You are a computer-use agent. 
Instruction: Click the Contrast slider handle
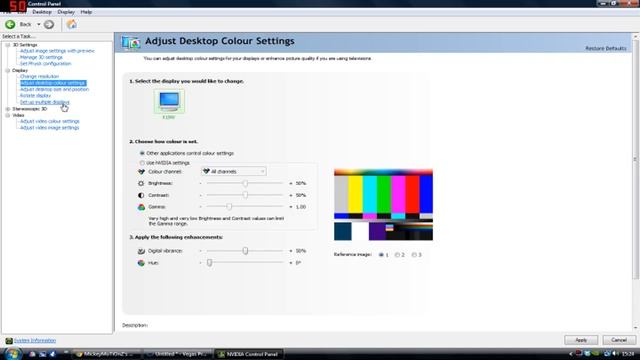click(245, 195)
